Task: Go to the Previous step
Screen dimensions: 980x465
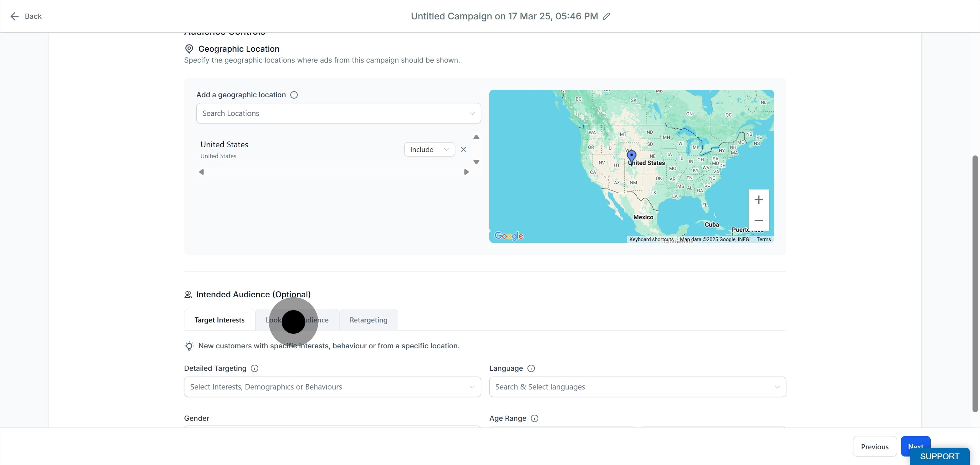Action: (875, 446)
